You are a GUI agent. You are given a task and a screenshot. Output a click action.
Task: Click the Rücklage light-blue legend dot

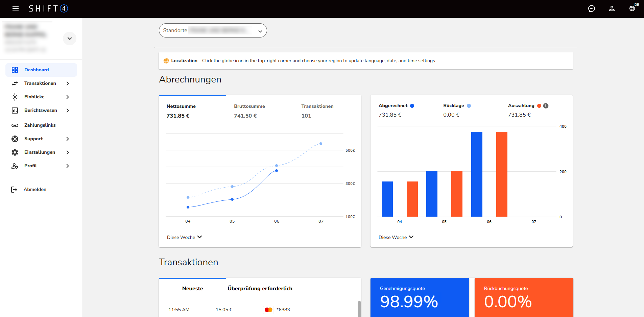pos(469,106)
